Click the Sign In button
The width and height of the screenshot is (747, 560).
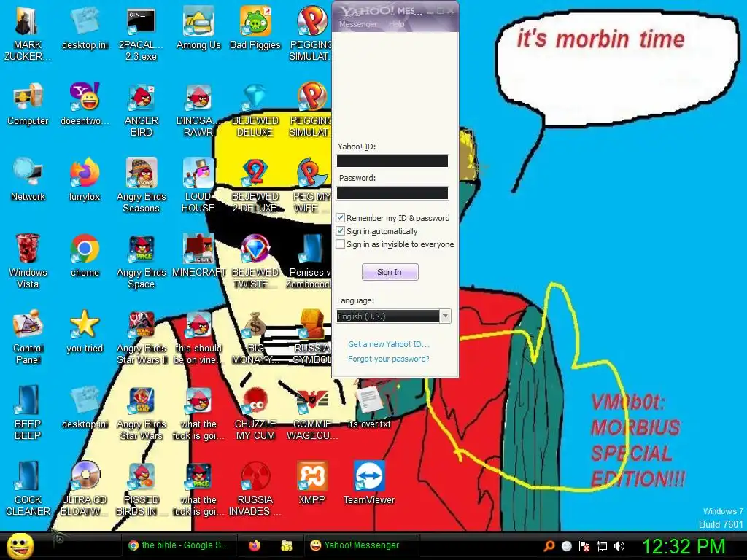tap(390, 272)
